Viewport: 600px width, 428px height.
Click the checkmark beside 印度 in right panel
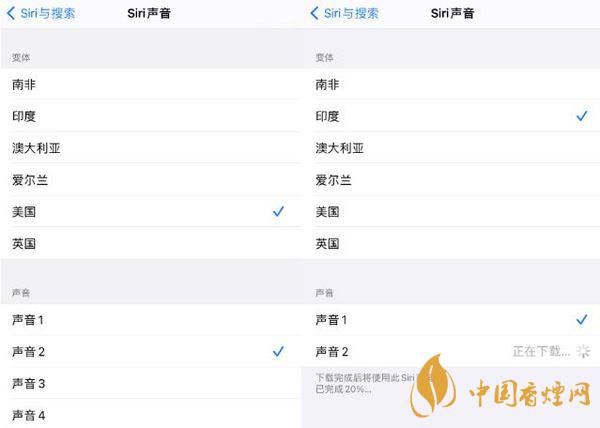point(581,117)
